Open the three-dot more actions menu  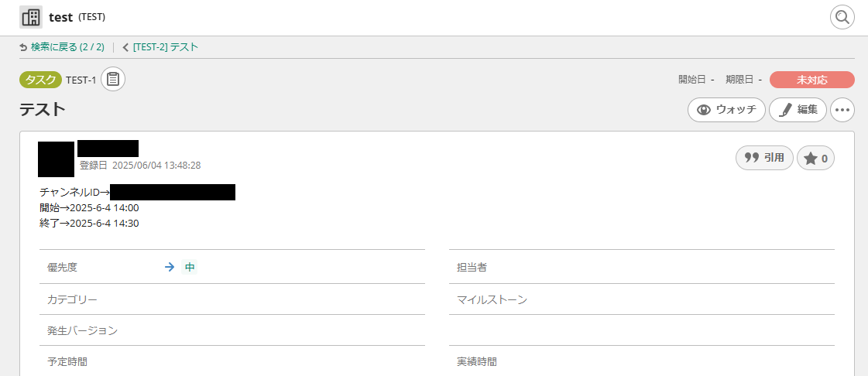pos(842,110)
